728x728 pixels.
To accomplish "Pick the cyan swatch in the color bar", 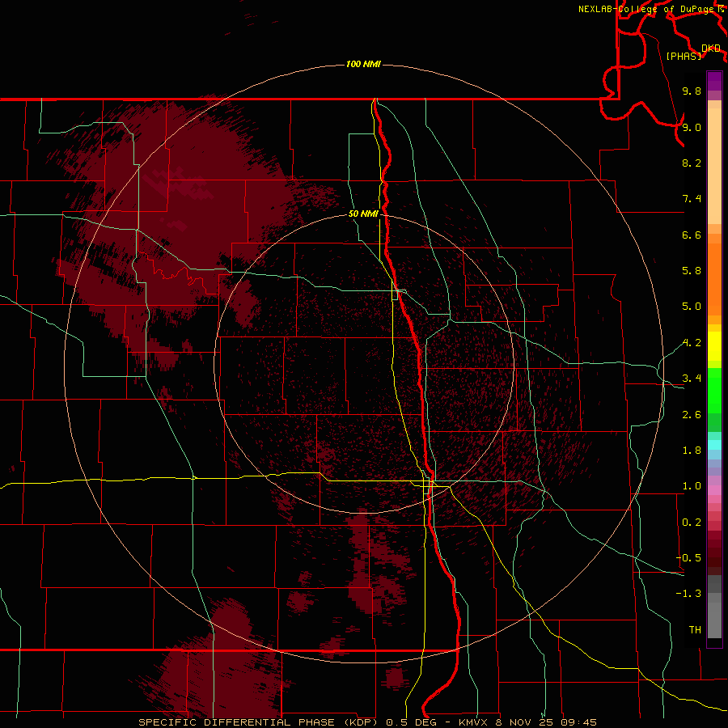I will (x=714, y=444).
